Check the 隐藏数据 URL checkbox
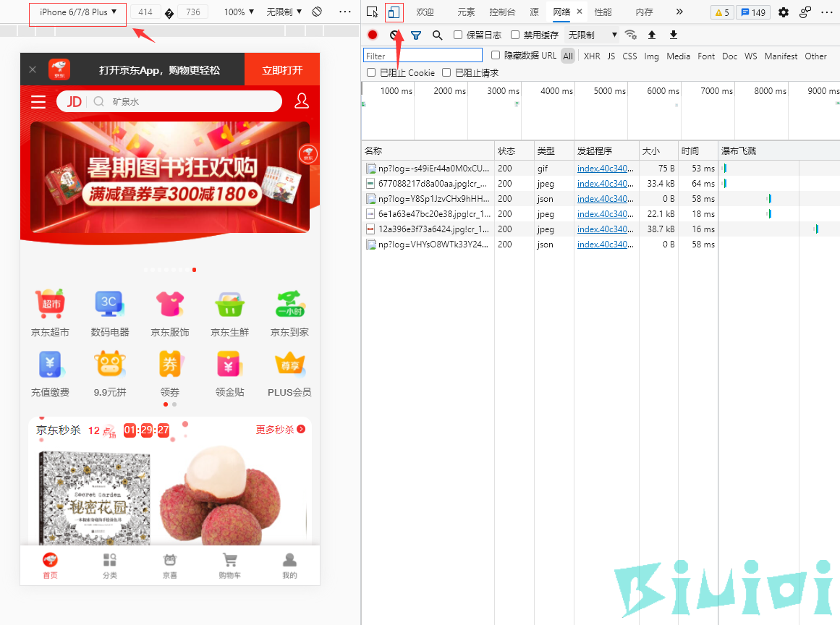The height and width of the screenshot is (625, 840). 496,55
